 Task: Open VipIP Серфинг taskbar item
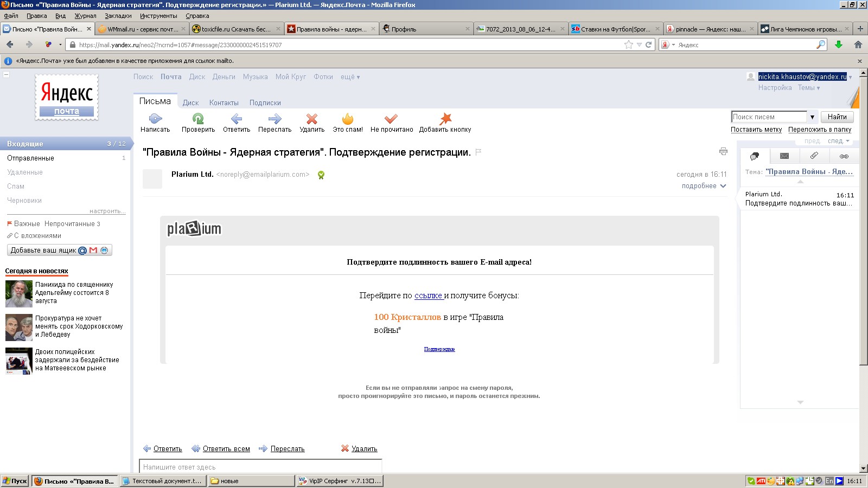340,481
